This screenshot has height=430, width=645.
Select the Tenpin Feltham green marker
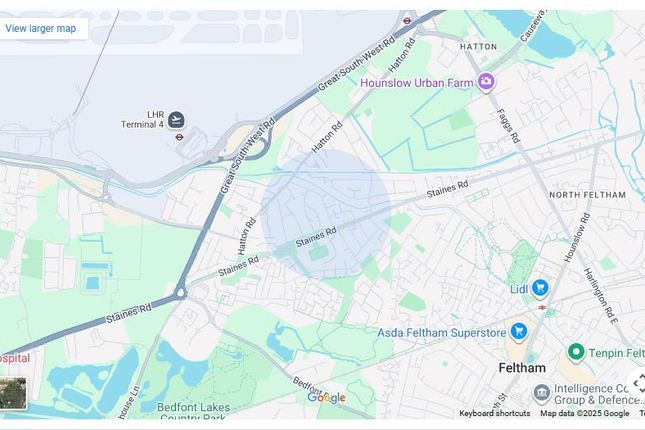point(576,353)
